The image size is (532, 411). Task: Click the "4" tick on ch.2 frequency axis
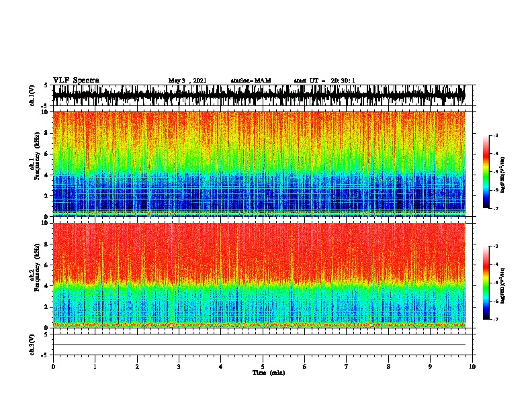tap(46, 286)
